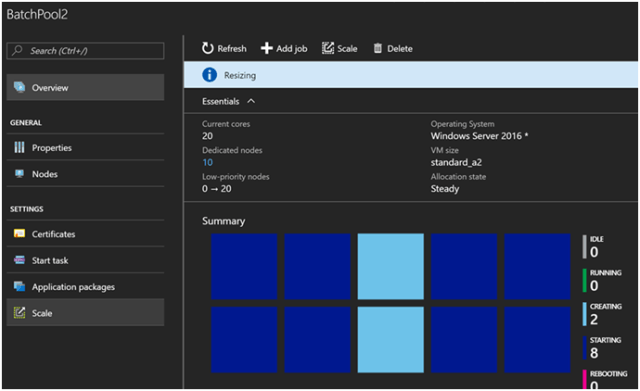This screenshot has width=640, height=391.
Task: Select second light-blue creating node tile
Action: point(391,340)
